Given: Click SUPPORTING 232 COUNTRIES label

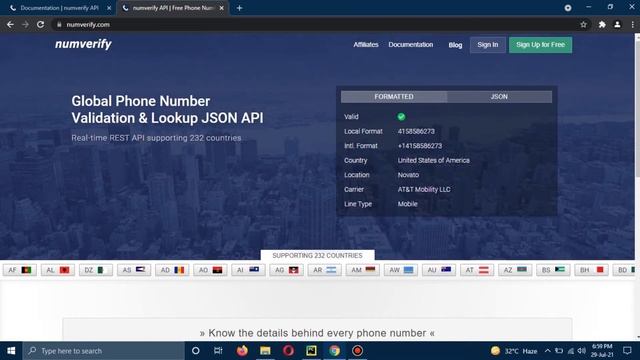Looking at the screenshot, I should click(317, 256).
